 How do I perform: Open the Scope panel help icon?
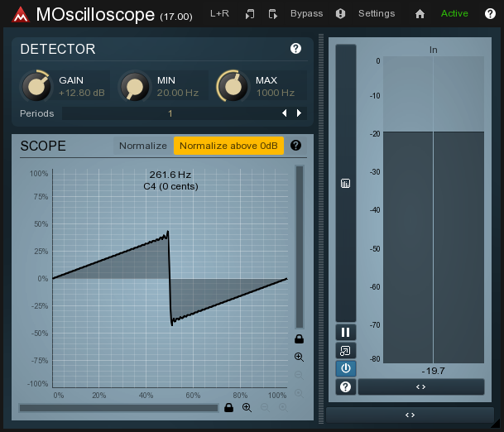(295, 146)
